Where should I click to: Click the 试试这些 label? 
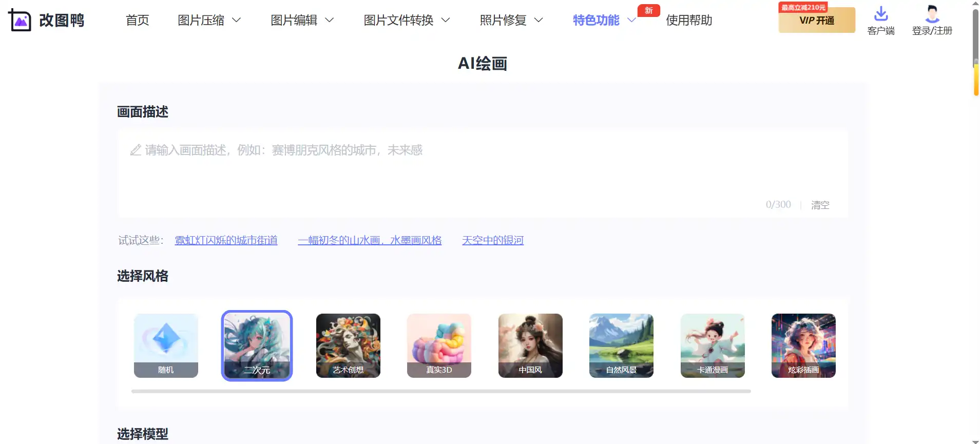coord(141,240)
